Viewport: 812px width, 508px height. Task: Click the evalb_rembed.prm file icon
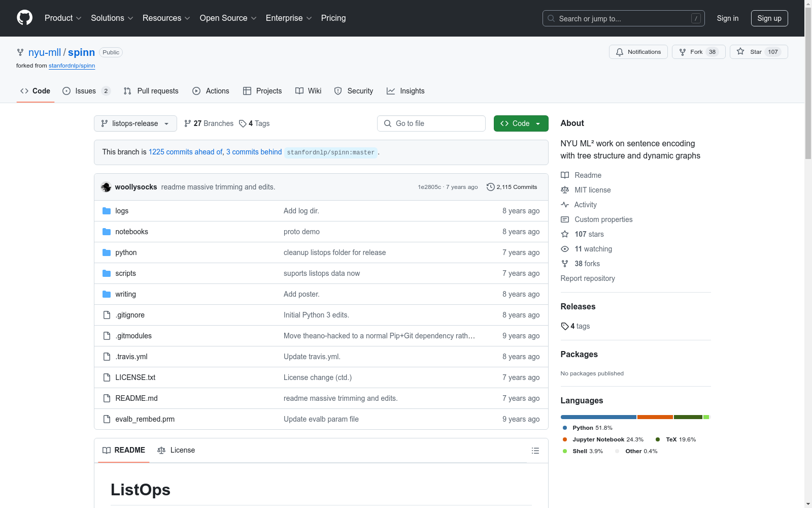(107, 419)
